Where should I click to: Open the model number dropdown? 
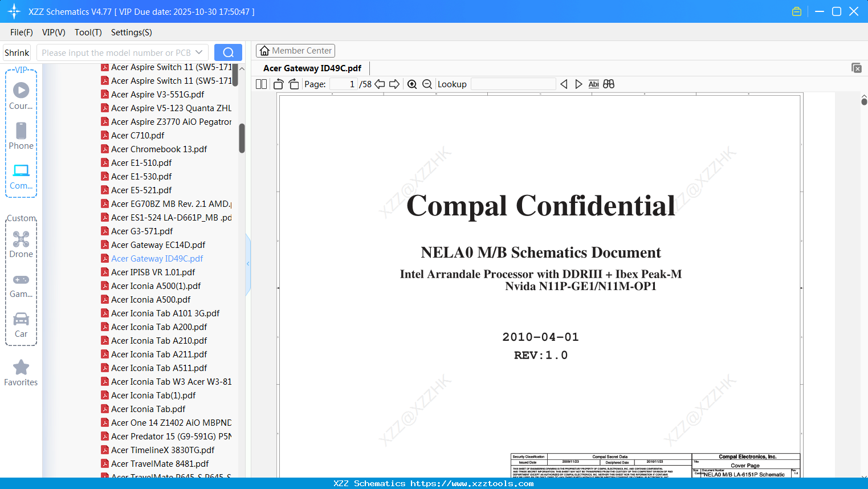point(199,52)
